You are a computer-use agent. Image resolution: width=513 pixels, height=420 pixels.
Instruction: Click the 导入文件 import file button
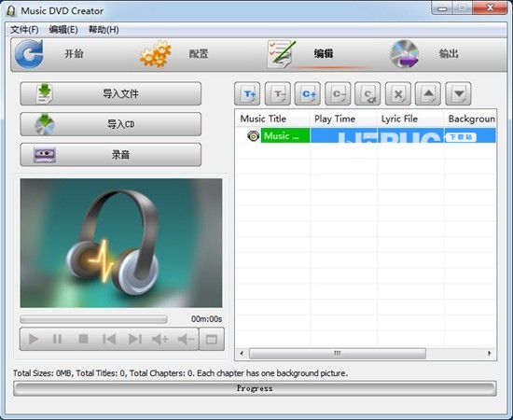[111, 94]
